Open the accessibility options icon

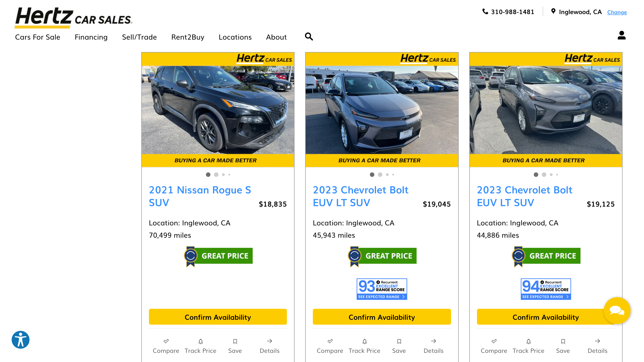coord(21,340)
